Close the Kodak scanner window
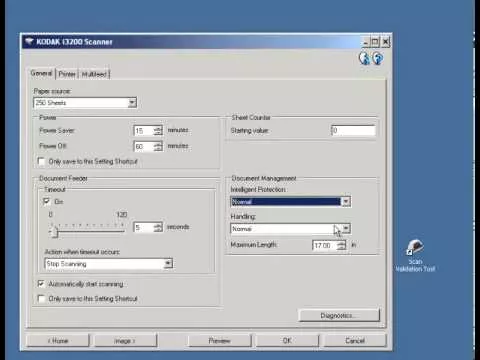 (386, 42)
